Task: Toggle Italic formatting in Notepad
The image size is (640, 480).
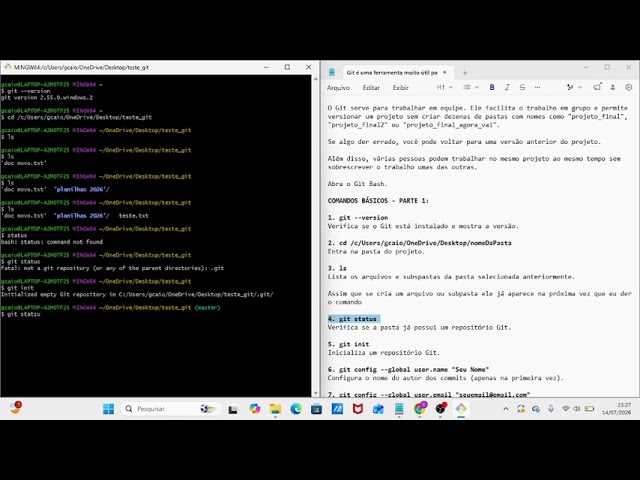Action: point(507,87)
